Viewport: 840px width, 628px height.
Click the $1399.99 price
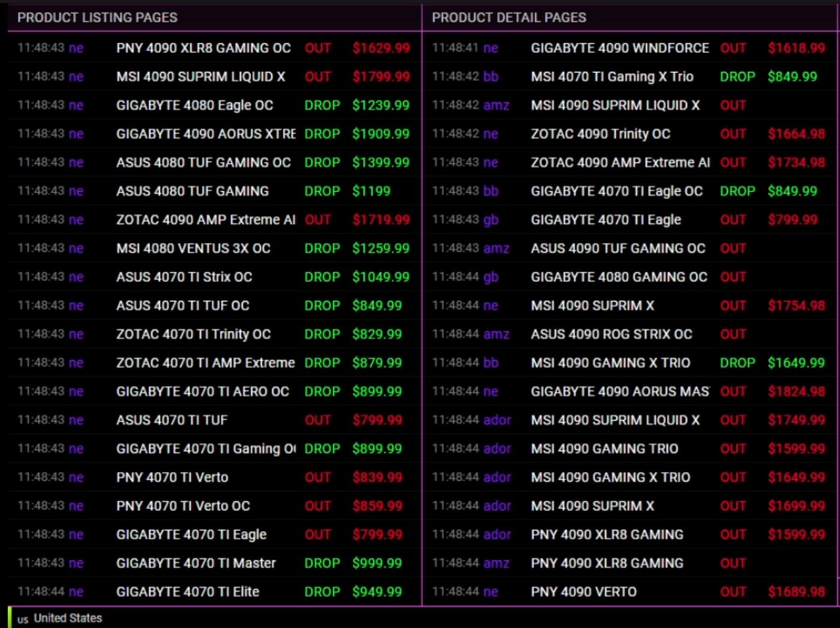[381, 162]
